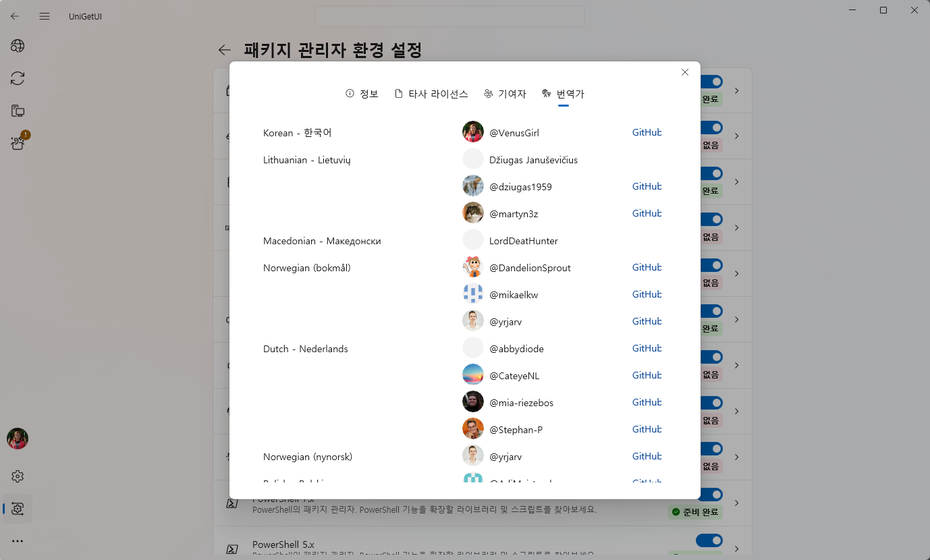Click the Norwegian (nynorsk) language label

click(308, 457)
